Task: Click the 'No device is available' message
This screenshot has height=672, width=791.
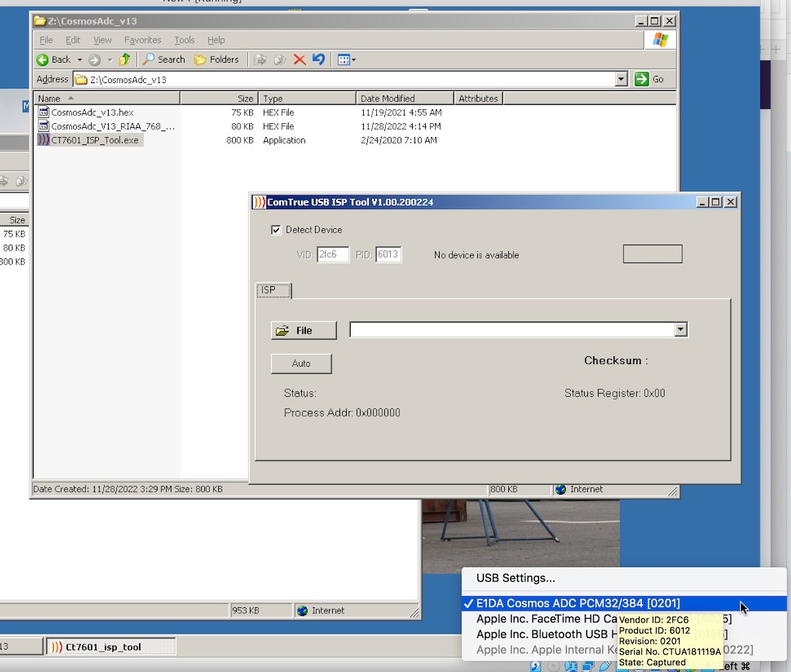Action: click(x=477, y=255)
